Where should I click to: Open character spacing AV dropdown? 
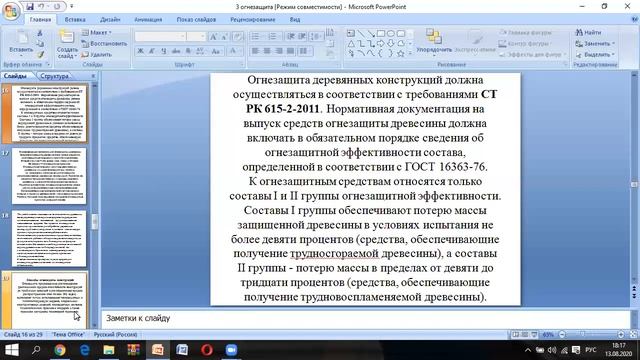(x=201, y=51)
